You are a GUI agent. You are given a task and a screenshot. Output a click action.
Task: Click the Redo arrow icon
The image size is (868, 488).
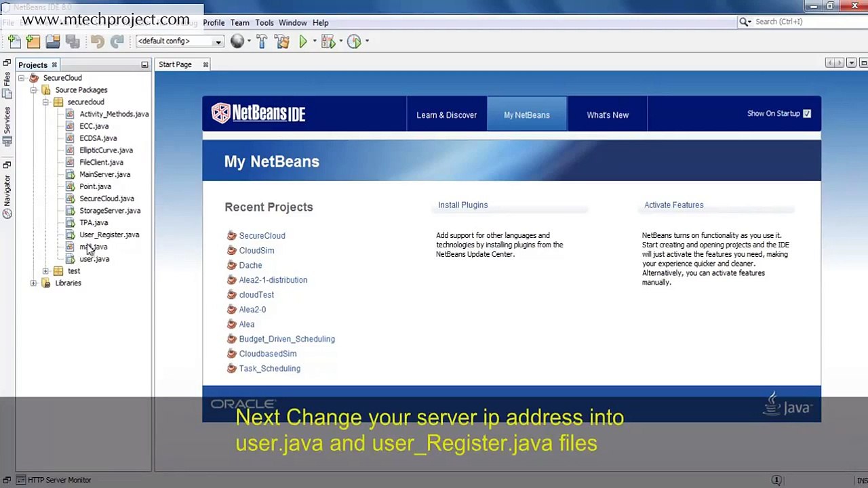tap(117, 41)
